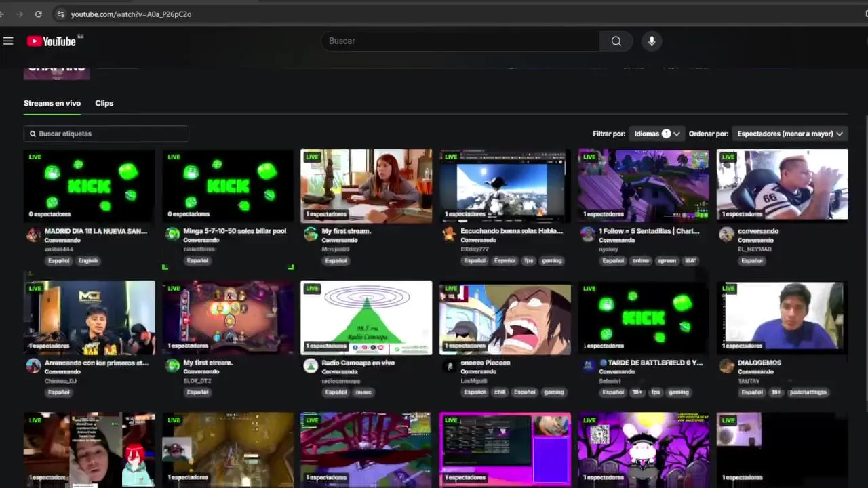Open nialesflores channel avatar
This screenshot has width=868, height=488.
pos(172,235)
